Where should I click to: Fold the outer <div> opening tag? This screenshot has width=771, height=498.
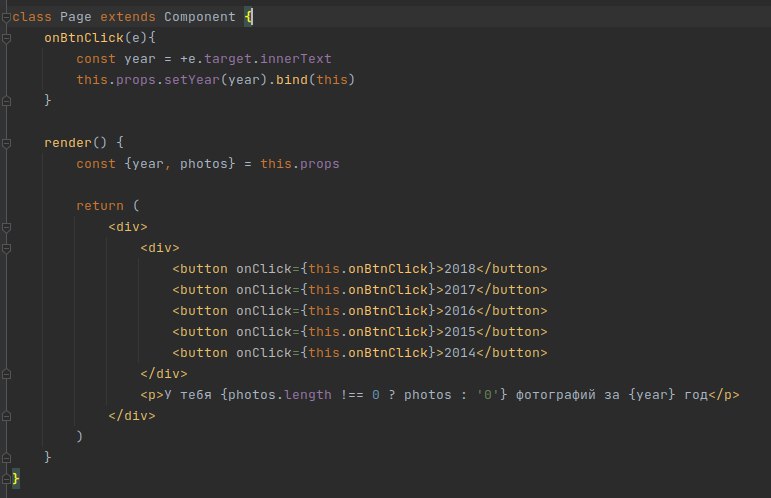coord(6,228)
